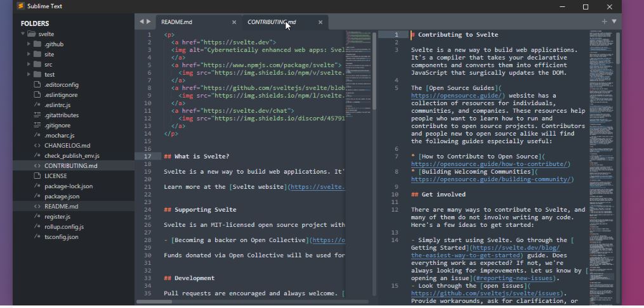Click the .eslintignore file icon
Image resolution: width=644 pixels, height=308 pixels.
pyautogui.click(x=37, y=94)
